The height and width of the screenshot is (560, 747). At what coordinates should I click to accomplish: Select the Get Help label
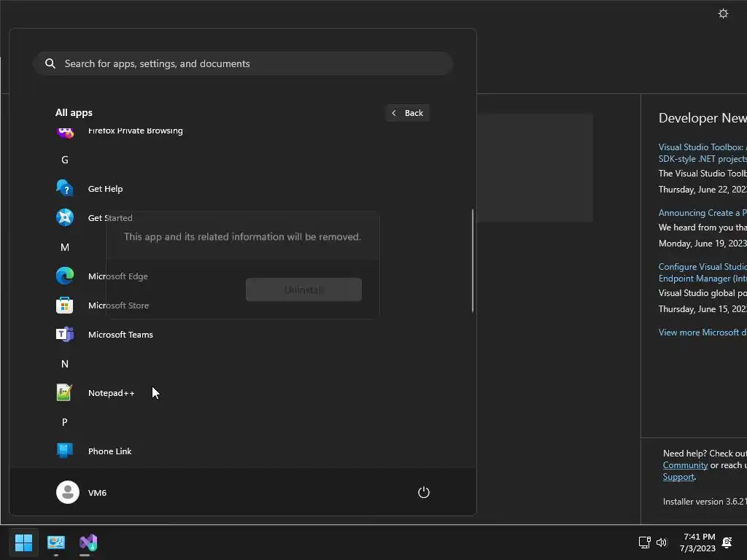(105, 189)
